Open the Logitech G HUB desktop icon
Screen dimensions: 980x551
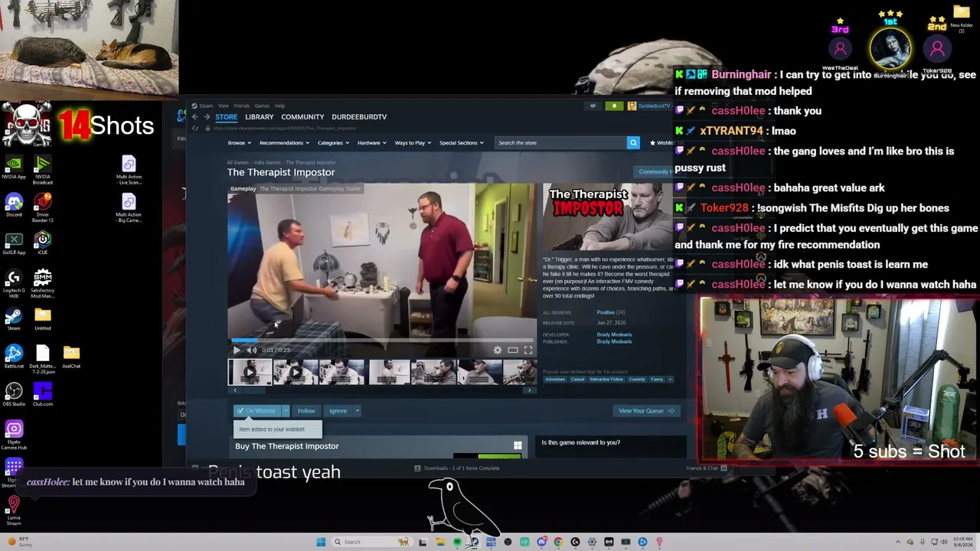(x=14, y=282)
